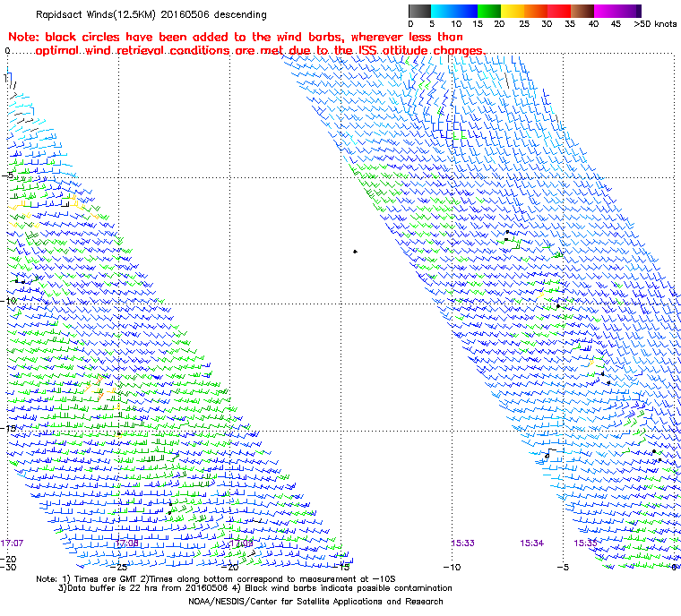Click the purple '17:08' time label
Viewport: 681px width, 616px height.
coord(127,543)
